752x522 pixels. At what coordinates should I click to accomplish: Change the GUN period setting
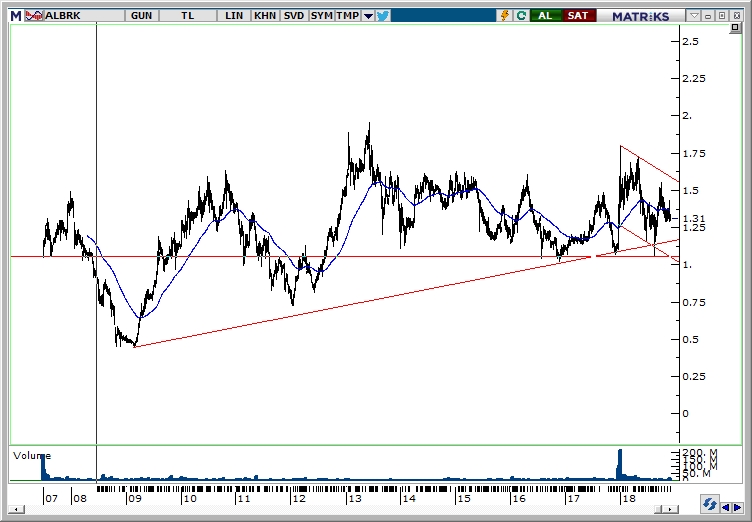(x=141, y=16)
